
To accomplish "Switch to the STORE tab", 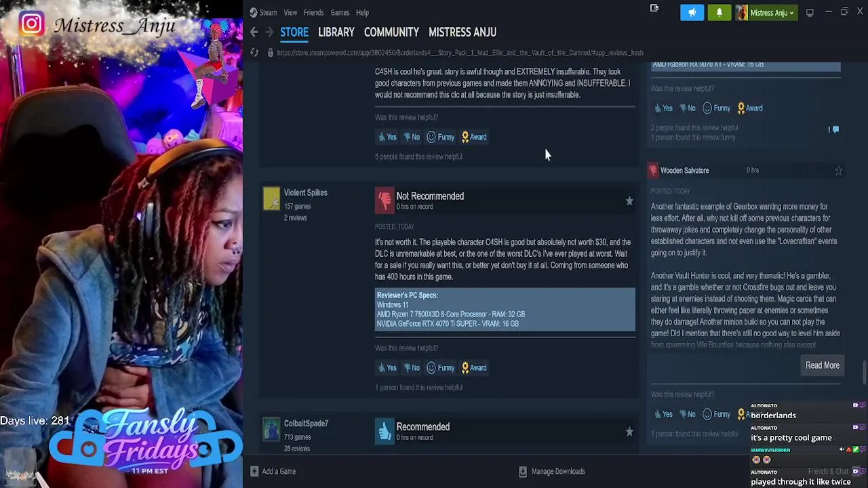I will [294, 32].
